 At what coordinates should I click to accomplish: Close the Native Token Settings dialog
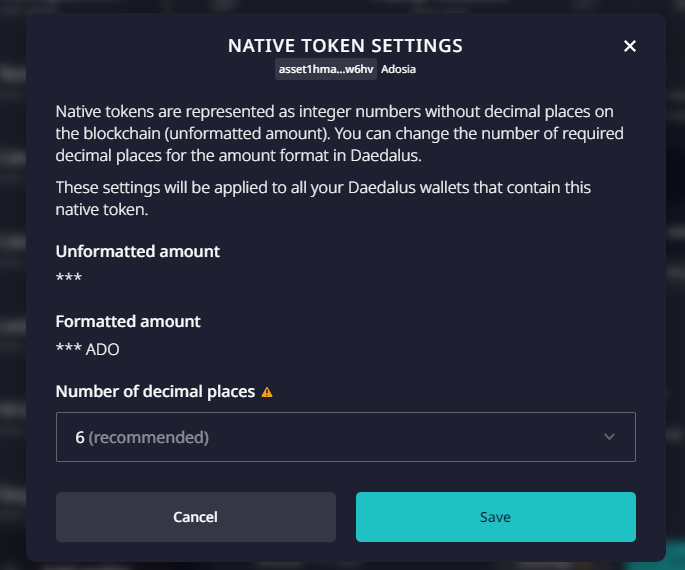click(x=630, y=46)
